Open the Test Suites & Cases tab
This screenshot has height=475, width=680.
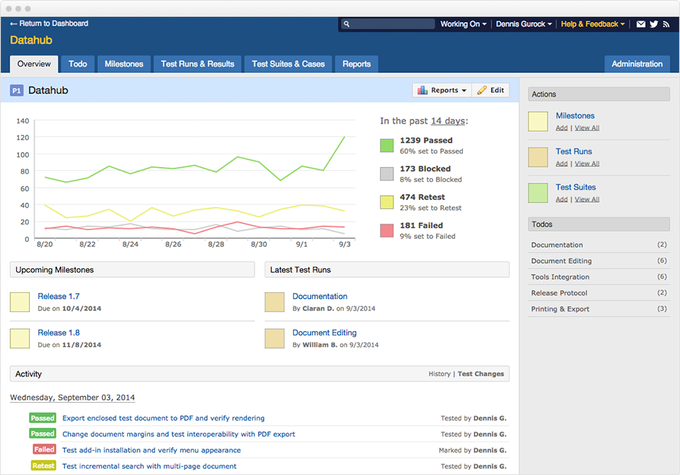click(288, 64)
